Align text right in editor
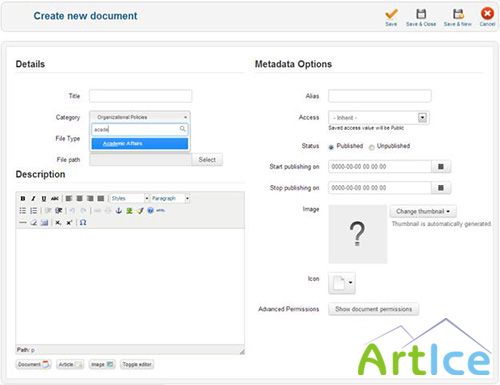This screenshot has height=385, width=500. (x=90, y=198)
